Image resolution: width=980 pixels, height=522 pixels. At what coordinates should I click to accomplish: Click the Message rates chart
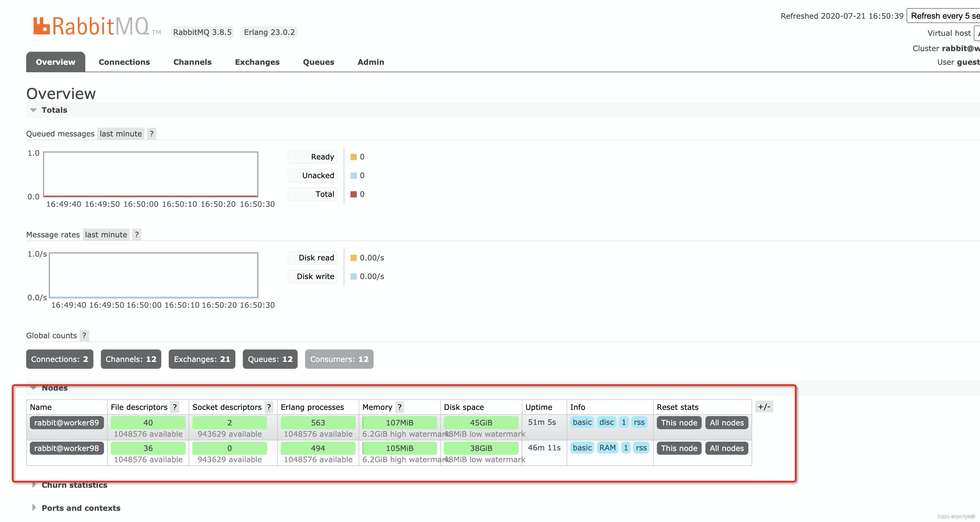click(154, 275)
